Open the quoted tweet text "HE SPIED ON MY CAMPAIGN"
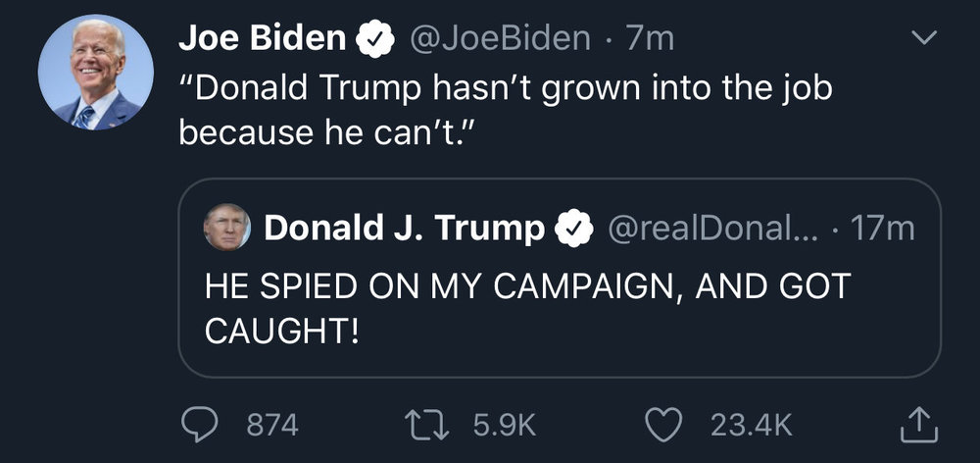The width and height of the screenshot is (980, 463). tap(527, 306)
